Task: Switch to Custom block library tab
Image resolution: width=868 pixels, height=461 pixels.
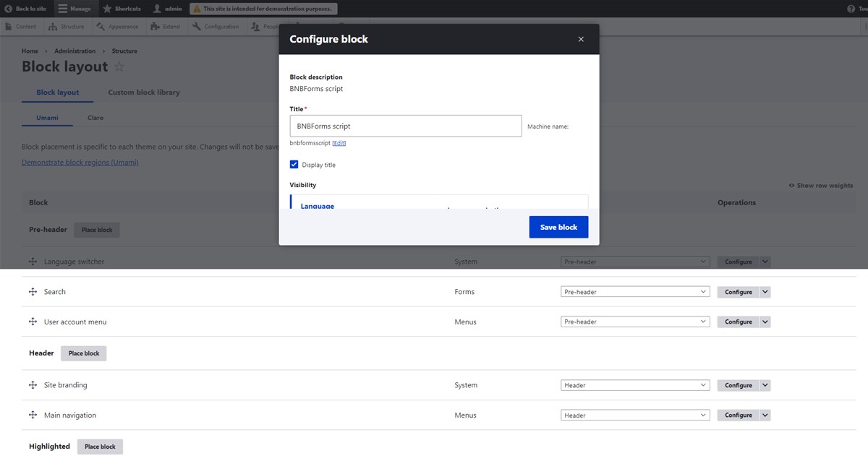Action: click(144, 92)
